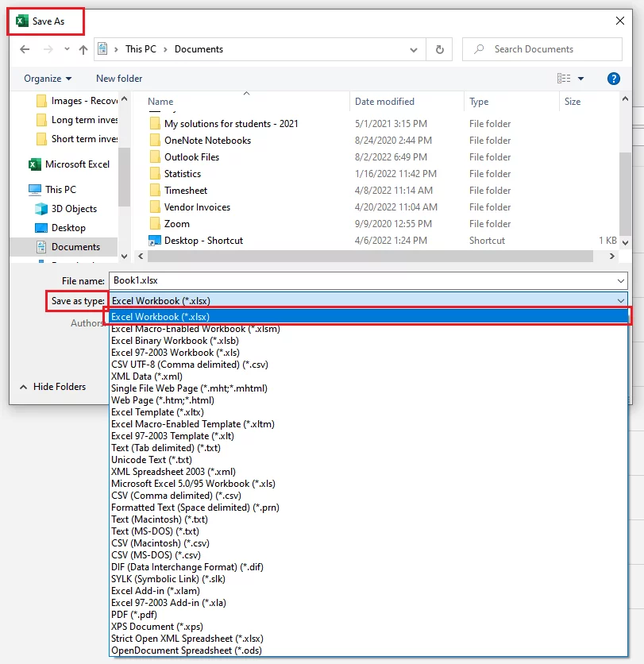Select Excel Macro-Enabled Workbook from the format list
The width and height of the screenshot is (644, 664).
click(x=195, y=328)
